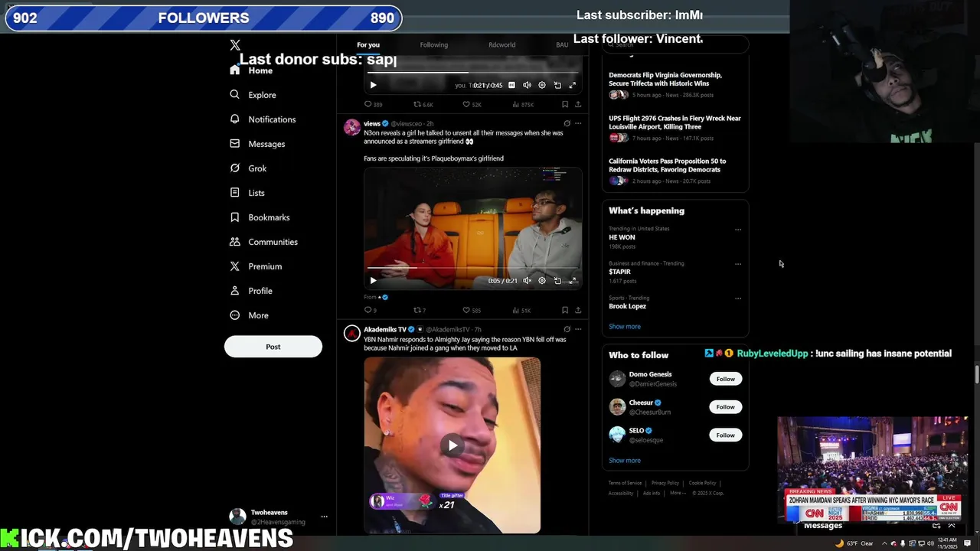Open settings gear on top video
980x551 pixels.
point(542,85)
